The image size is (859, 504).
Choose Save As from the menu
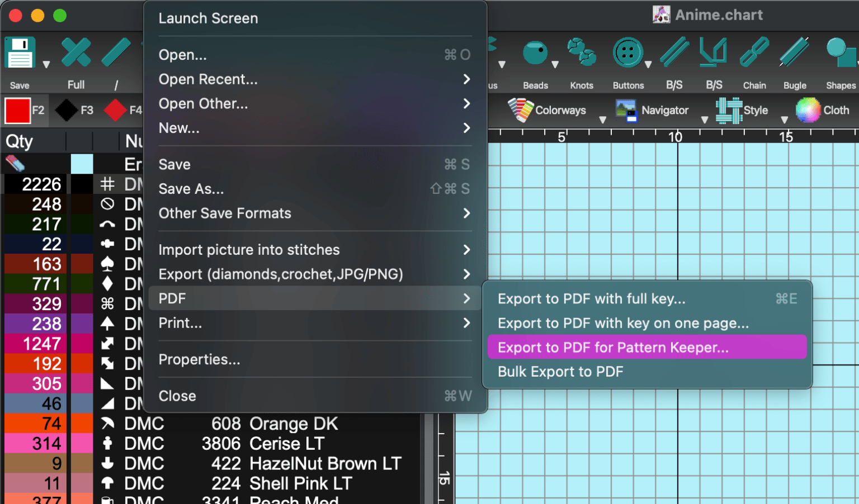[191, 189]
